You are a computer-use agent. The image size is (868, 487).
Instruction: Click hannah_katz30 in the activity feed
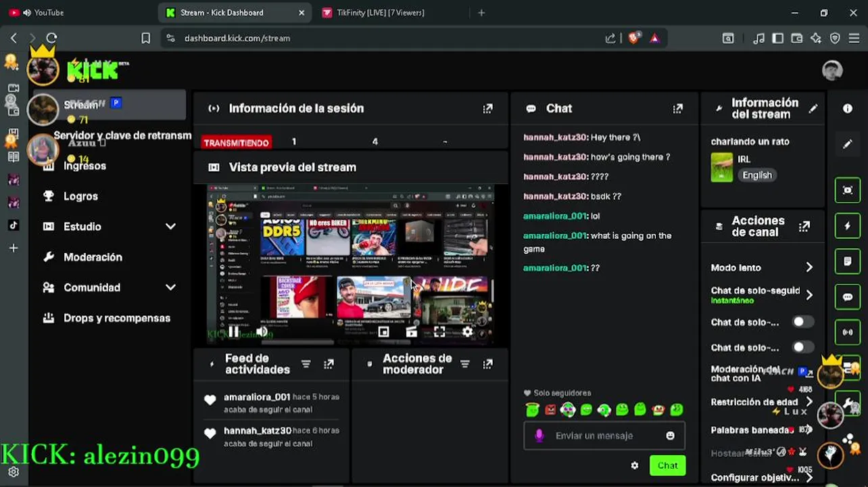258,431
